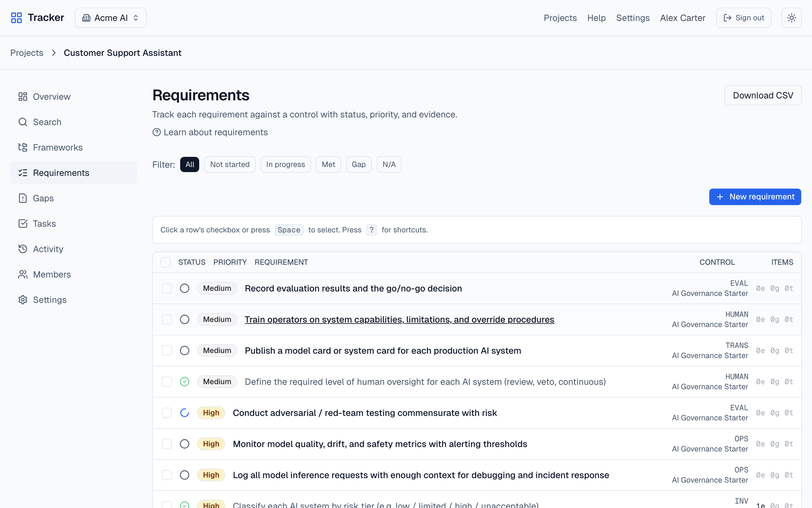This screenshot has width=812, height=508.
Task: Click the Settings gear icon in sidebar
Action: (23, 300)
